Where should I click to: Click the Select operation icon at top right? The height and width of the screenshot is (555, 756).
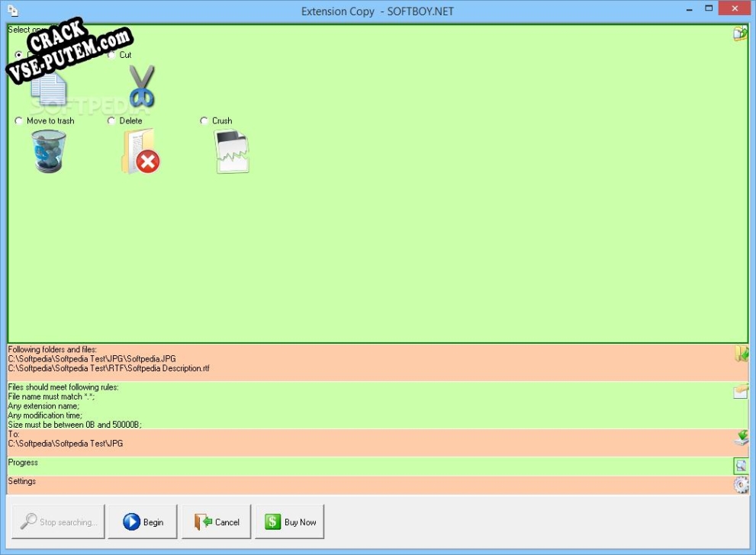click(x=740, y=34)
